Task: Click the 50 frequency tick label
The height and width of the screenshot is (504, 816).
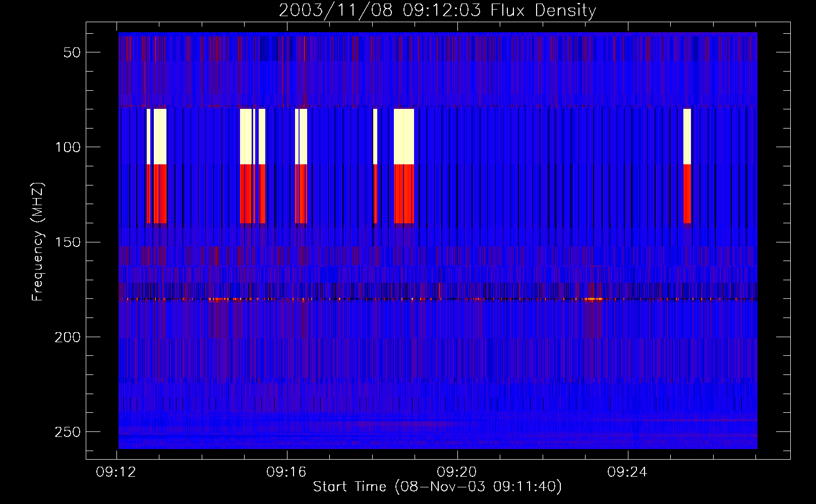Action: click(x=72, y=52)
